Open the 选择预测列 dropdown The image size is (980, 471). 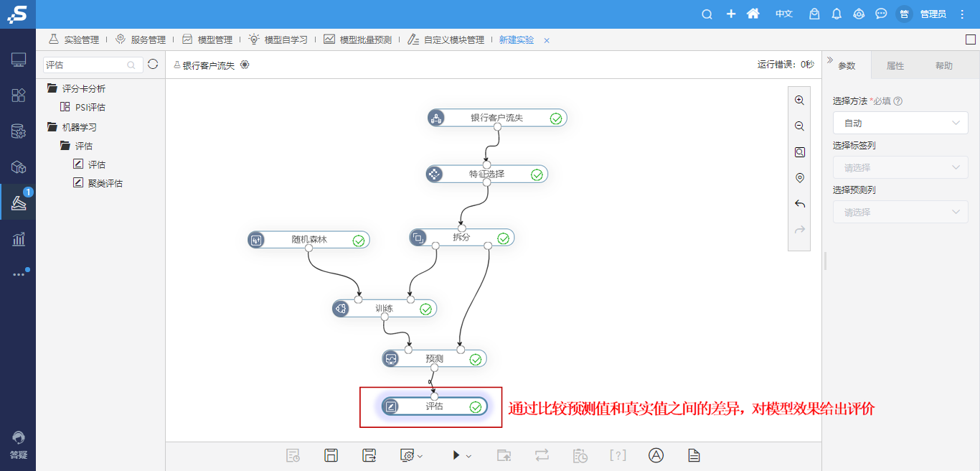(x=900, y=212)
